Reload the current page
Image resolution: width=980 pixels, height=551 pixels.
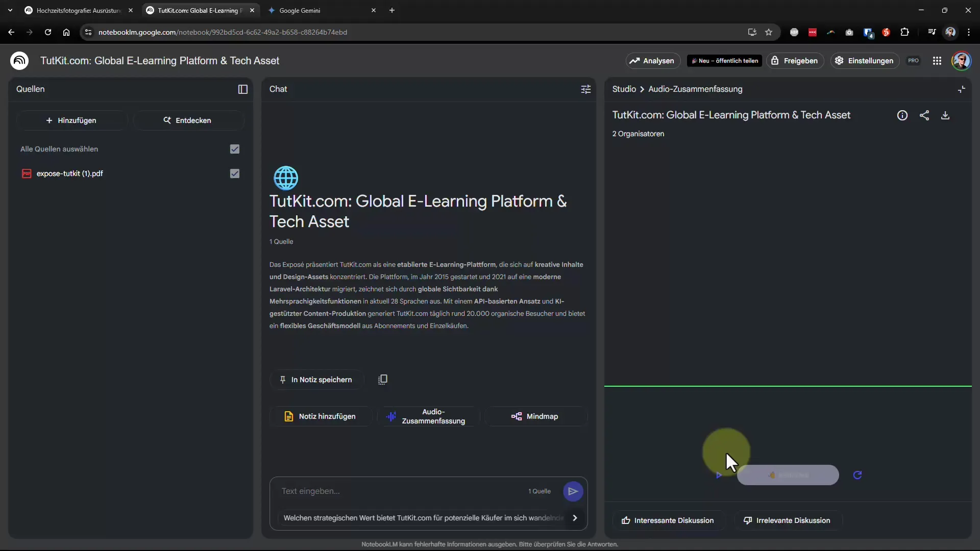click(x=48, y=32)
